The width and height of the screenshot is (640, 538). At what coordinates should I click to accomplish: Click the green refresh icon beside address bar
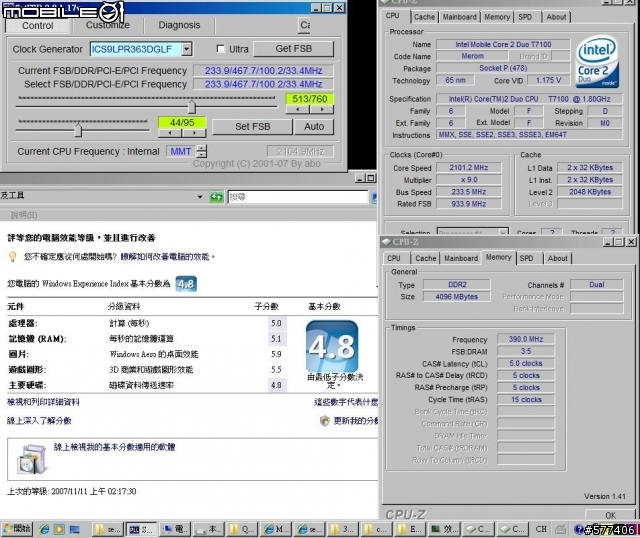click(216, 197)
